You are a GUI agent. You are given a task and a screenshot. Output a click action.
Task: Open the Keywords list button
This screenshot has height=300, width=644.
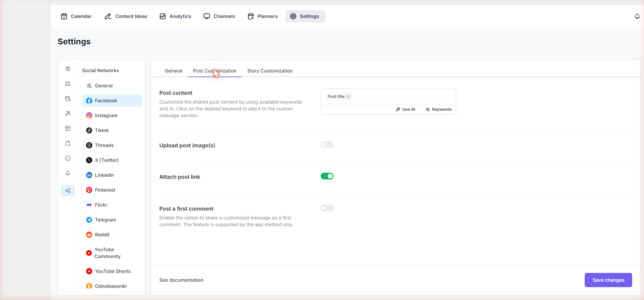[x=439, y=109]
